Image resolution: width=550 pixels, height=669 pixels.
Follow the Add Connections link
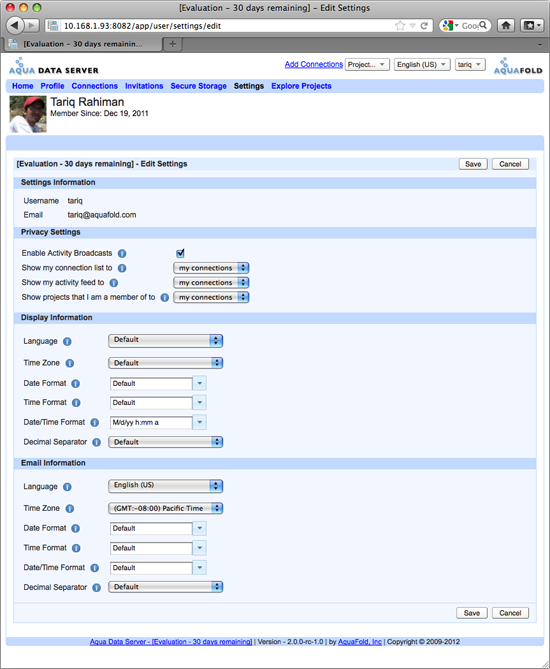pos(314,64)
